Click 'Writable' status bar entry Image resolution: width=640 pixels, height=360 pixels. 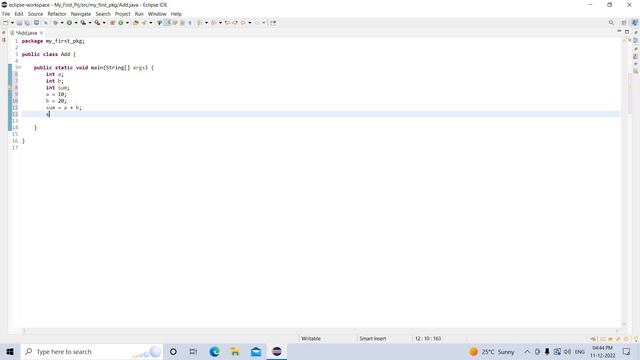point(311,339)
